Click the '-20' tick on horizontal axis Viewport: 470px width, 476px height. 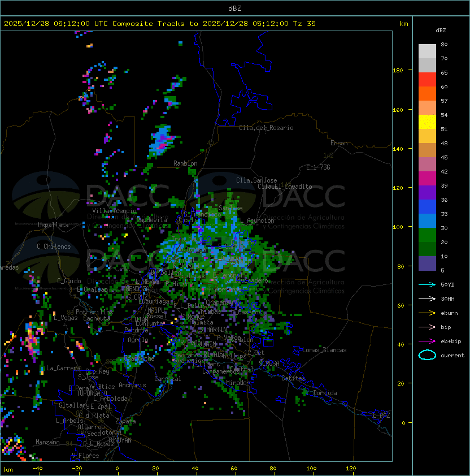77,469
